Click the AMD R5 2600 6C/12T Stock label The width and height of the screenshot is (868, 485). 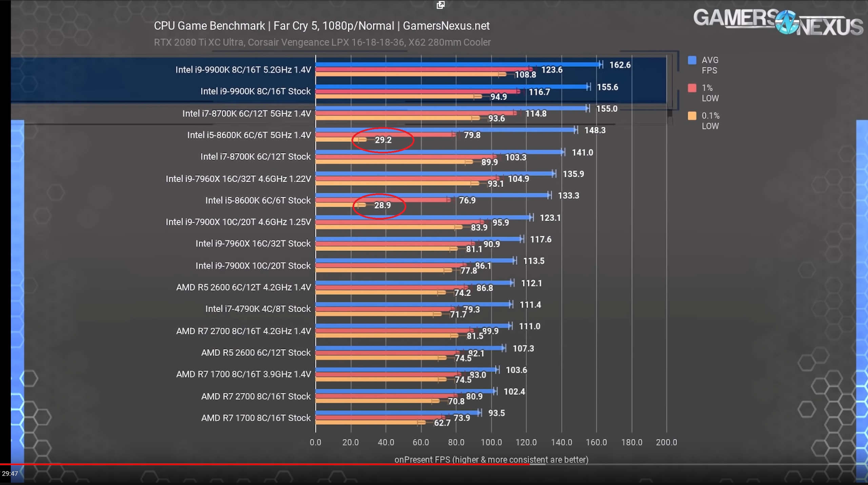tap(256, 352)
